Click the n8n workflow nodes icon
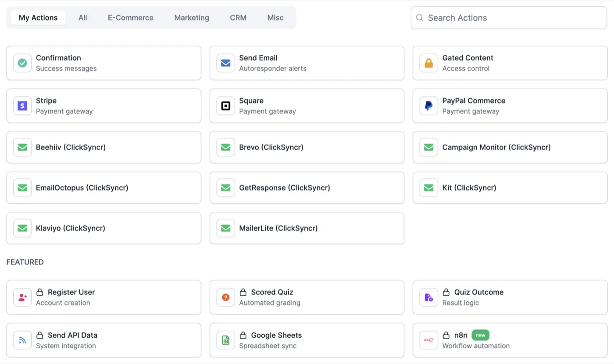The height and width of the screenshot is (364, 614). [428, 340]
